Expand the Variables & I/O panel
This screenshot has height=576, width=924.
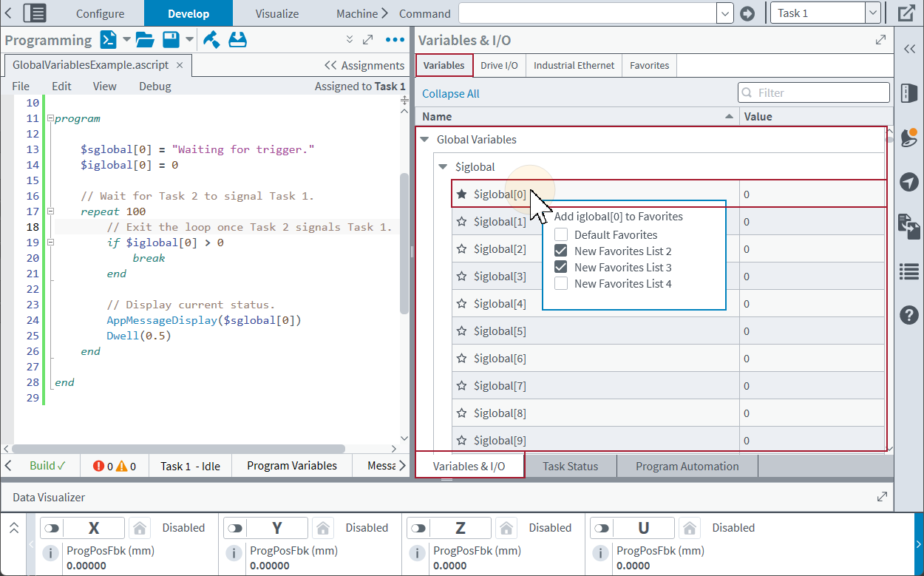click(x=880, y=41)
